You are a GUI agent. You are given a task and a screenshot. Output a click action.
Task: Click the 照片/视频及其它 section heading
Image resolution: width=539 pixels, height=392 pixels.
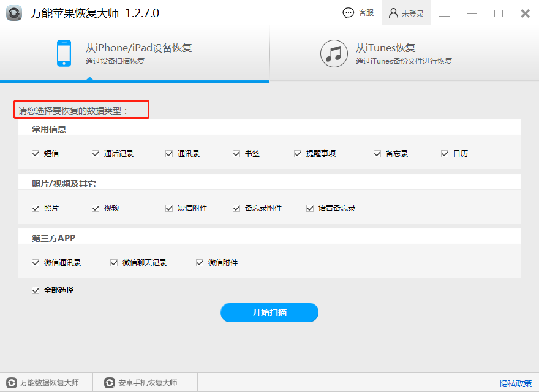(64, 184)
